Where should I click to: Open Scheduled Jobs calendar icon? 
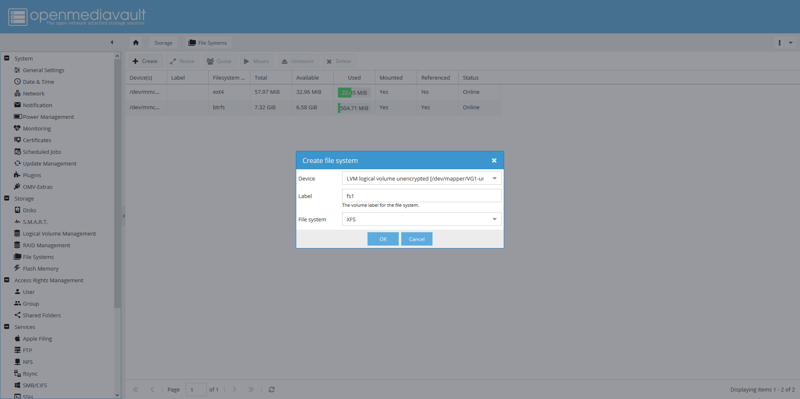17,152
